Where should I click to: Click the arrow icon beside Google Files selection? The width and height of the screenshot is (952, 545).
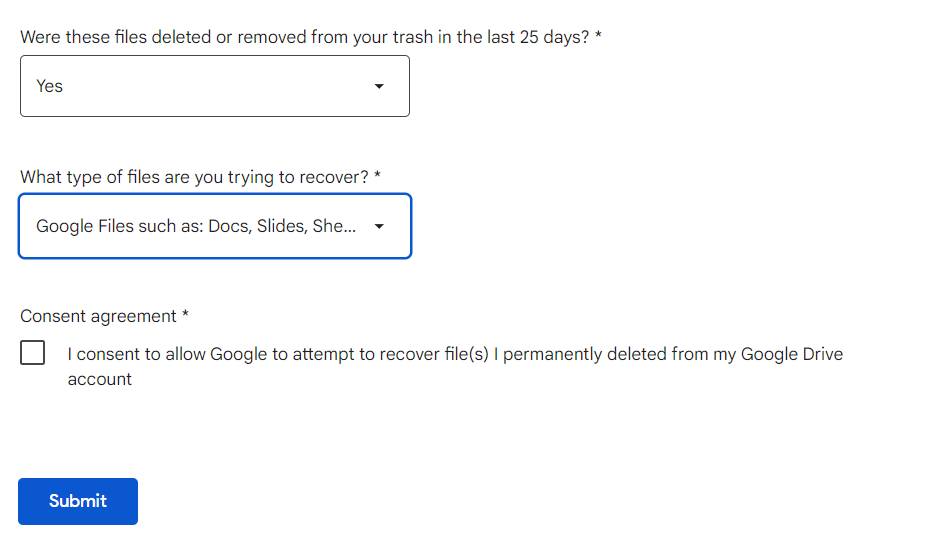379,227
